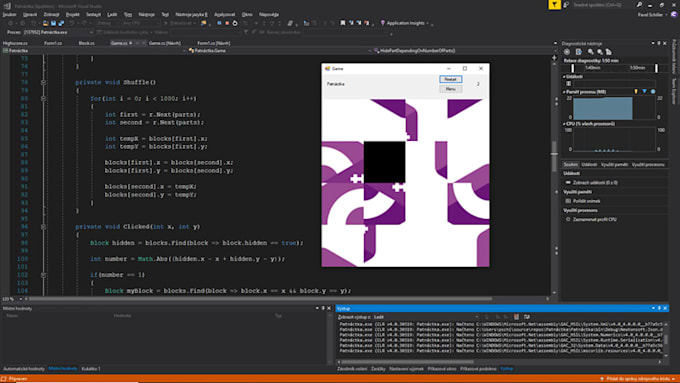Click the Clear All icon in Output panel
680x383 pixels.
coord(516,317)
